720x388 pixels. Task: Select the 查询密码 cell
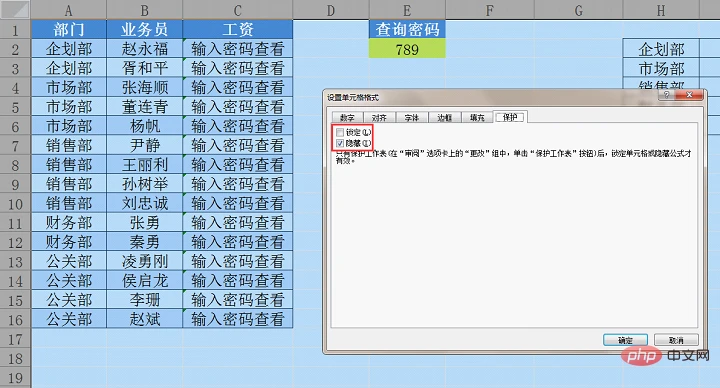point(407,29)
